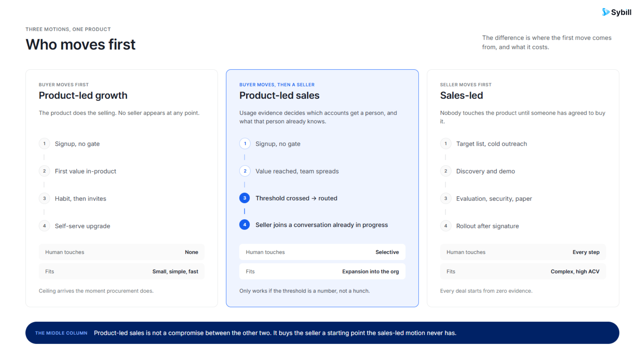Screen dimensions: 644x362
Task: Click 'Target list, cold outreach' step
Action: pos(491,144)
